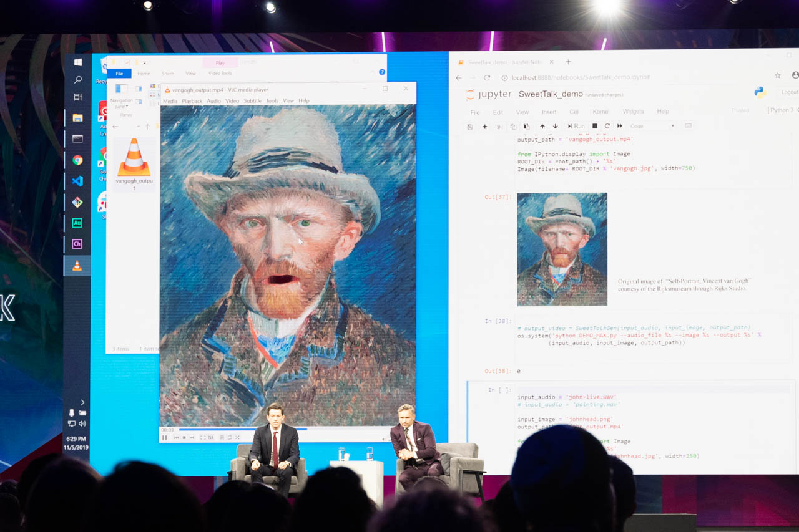Viewport: 799px width, 532px height.
Task: Open the Code cell type dropdown
Action: [652, 126]
